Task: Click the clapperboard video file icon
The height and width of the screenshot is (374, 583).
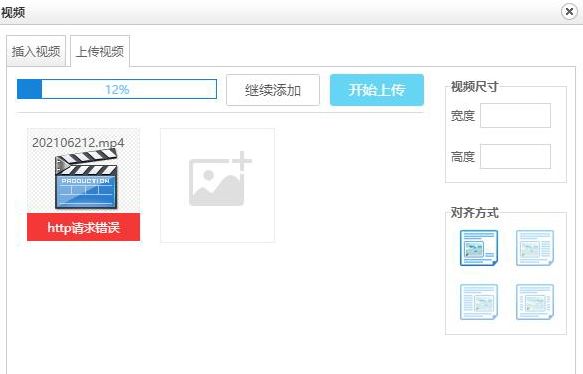Action: point(86,179)
